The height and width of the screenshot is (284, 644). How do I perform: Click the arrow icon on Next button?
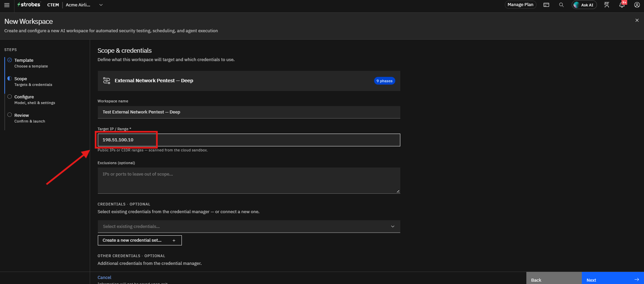coord(637,280)
